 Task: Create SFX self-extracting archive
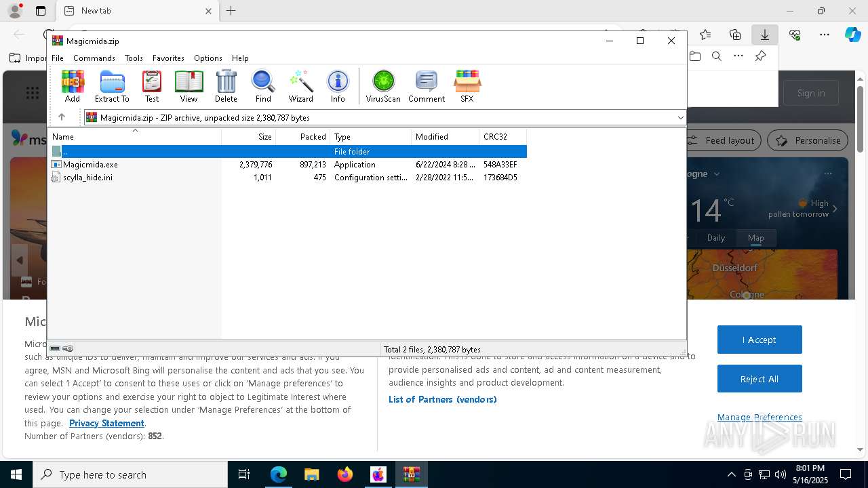(467, 86)
